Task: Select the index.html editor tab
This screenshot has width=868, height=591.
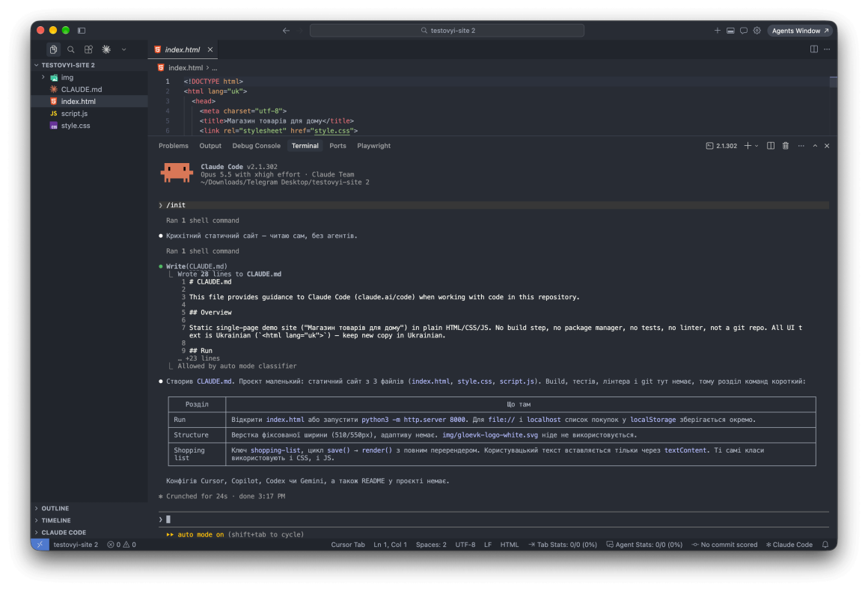Action: click(x=183, y=50)
